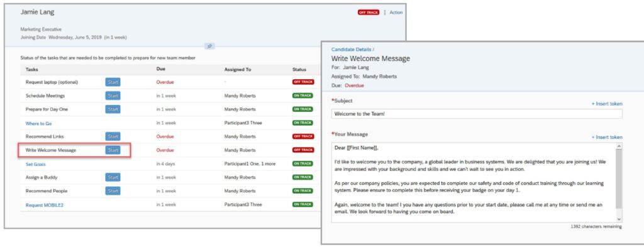Open the Where to Go task link
Screen dimensions: 644x247
[38, 123]
